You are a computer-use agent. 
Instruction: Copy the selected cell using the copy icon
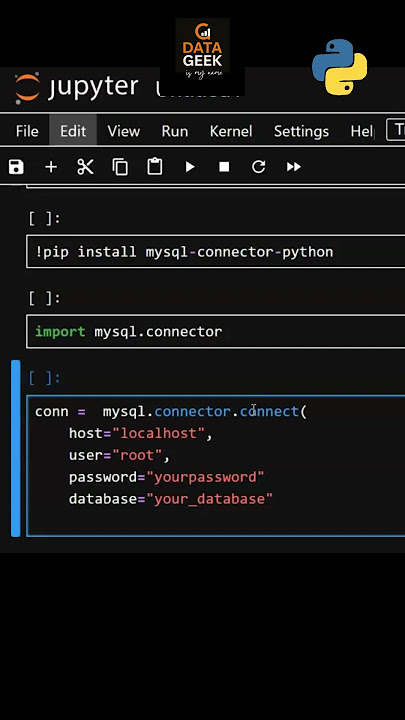[x=120, y=167]
